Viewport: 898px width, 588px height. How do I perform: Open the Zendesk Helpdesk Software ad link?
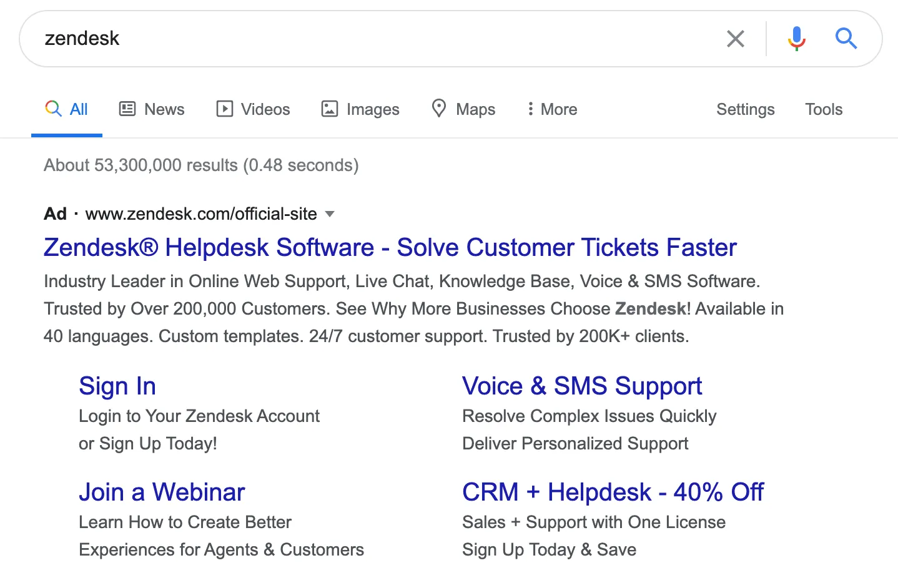(389, 247)
